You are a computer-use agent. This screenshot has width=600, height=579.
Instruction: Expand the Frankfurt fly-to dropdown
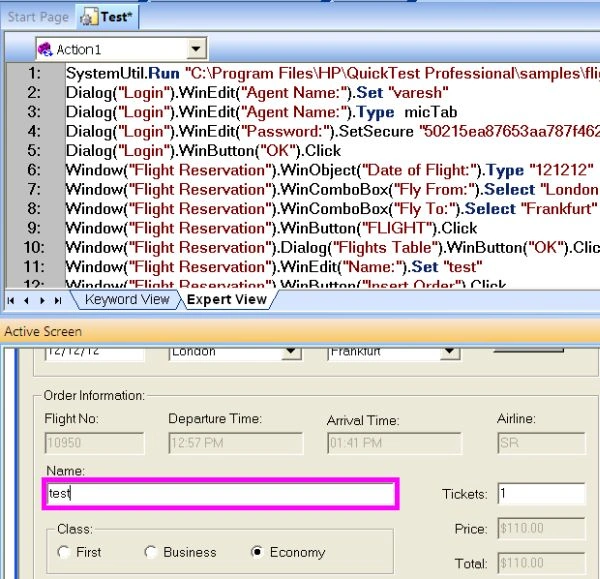(450, 352)
